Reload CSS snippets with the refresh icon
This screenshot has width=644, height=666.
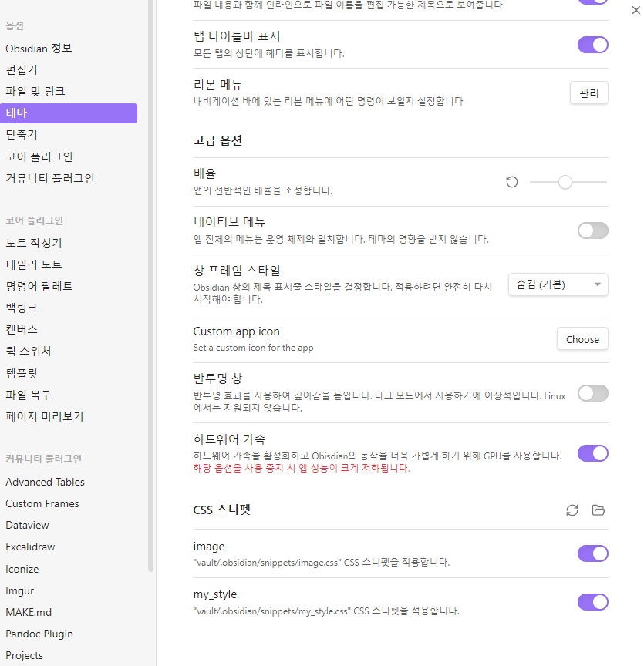(572, 510)
